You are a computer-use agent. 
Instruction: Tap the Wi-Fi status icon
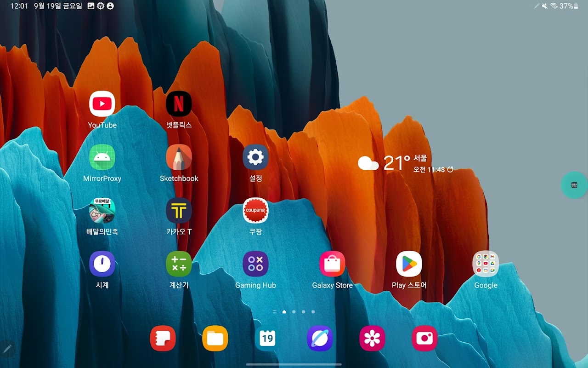click(554, 6)
